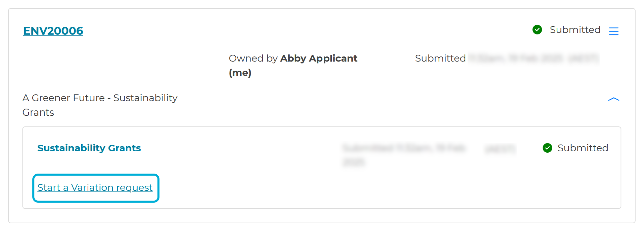
Task: Open the ENV20006 application
Action: click(x=53, y=31)
